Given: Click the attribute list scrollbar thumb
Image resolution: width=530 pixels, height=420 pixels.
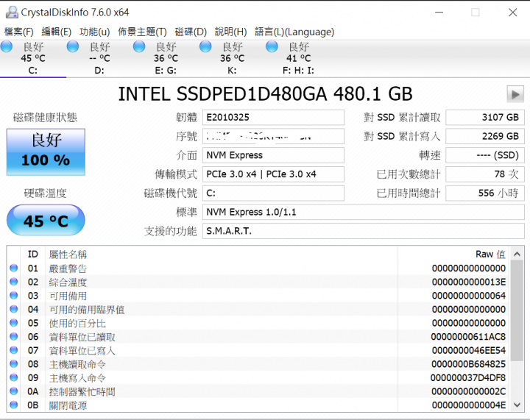Looking at the screenshot, I should click(x=517, y=310).
